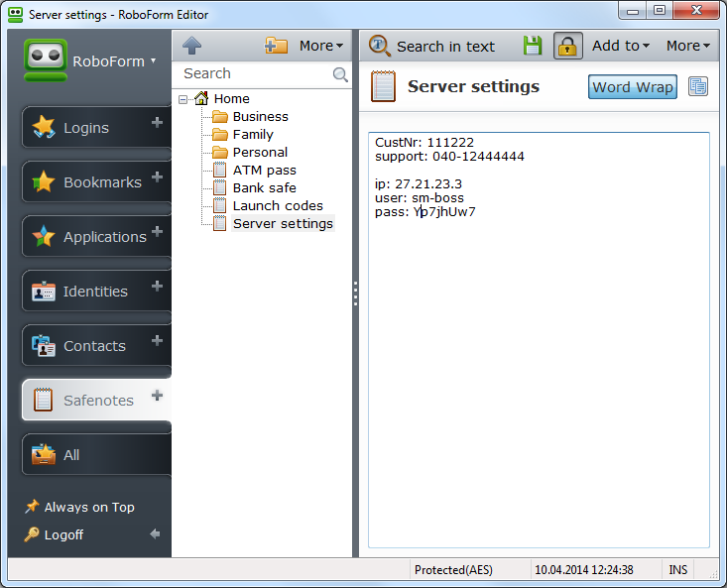Click the 'pass: Yp7jhUw7' line
The image size is (727, 588).
(x=425, y=212)
